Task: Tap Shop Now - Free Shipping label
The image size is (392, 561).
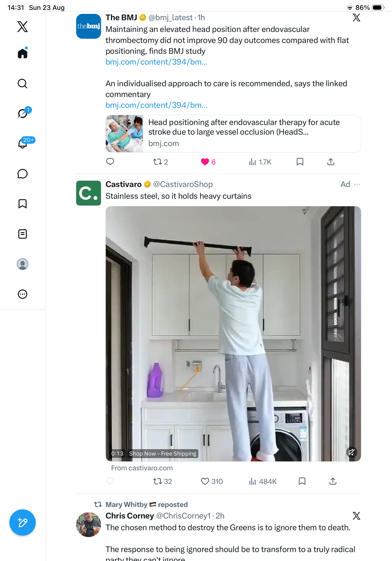Action: click(163, 453)
